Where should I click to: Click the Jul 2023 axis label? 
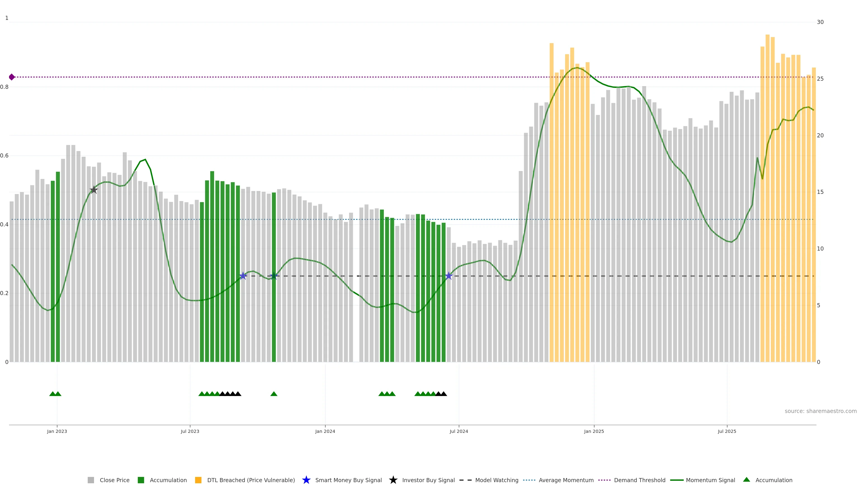[x=190, y=431]
